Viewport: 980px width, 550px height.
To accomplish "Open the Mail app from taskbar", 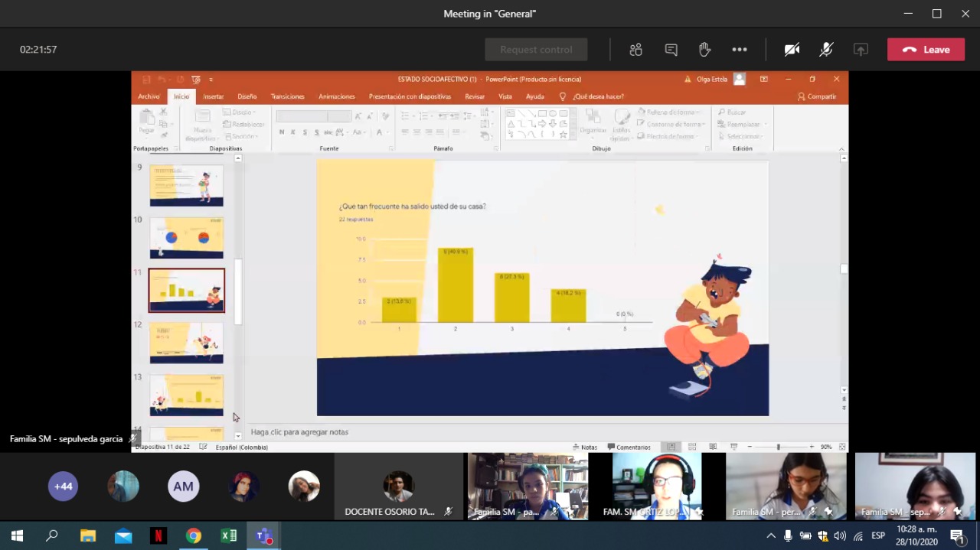I will coord(123,536).
